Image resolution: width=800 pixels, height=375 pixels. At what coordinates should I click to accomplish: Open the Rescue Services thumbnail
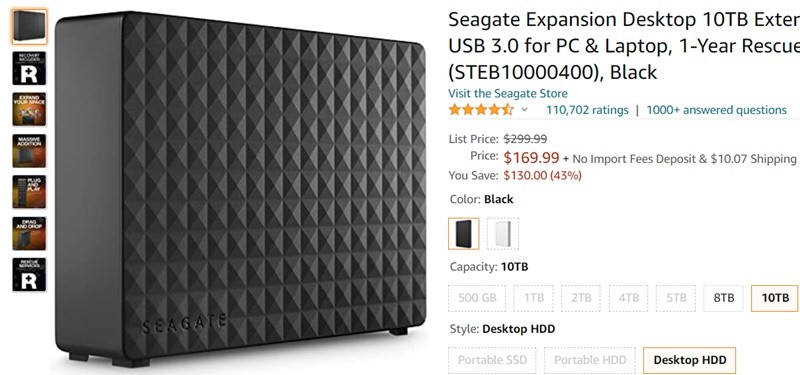pos(29,274)
